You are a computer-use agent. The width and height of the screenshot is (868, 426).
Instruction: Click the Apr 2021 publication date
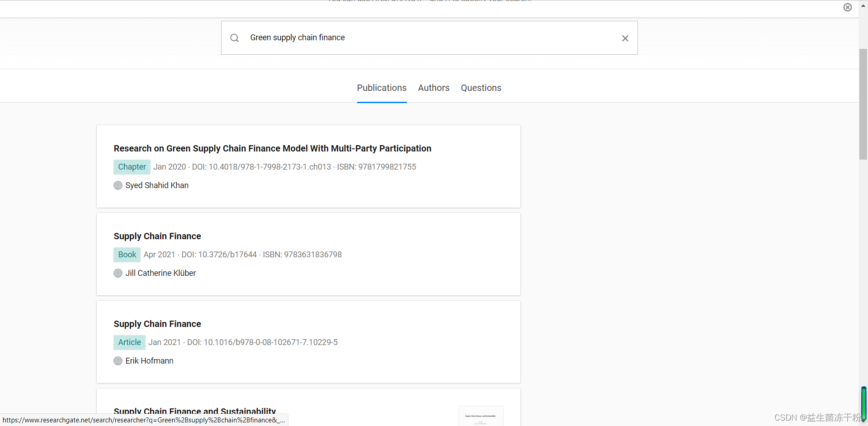click(x=159, y=255)
